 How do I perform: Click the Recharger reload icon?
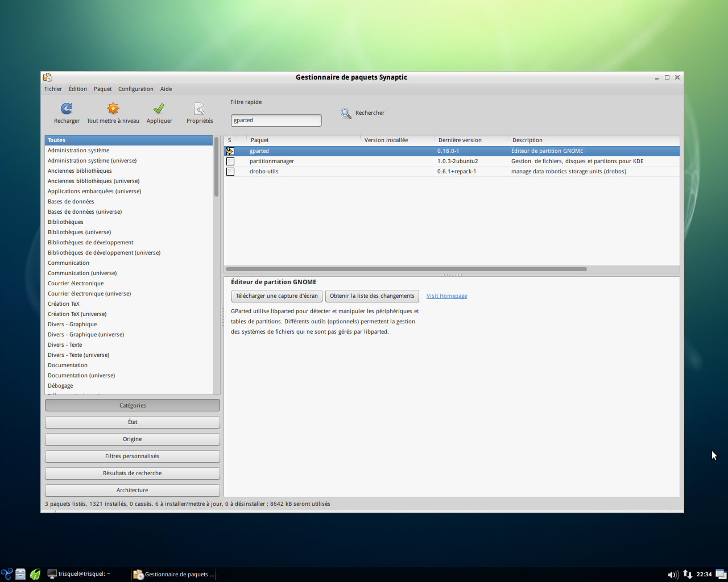pos(67,108)
